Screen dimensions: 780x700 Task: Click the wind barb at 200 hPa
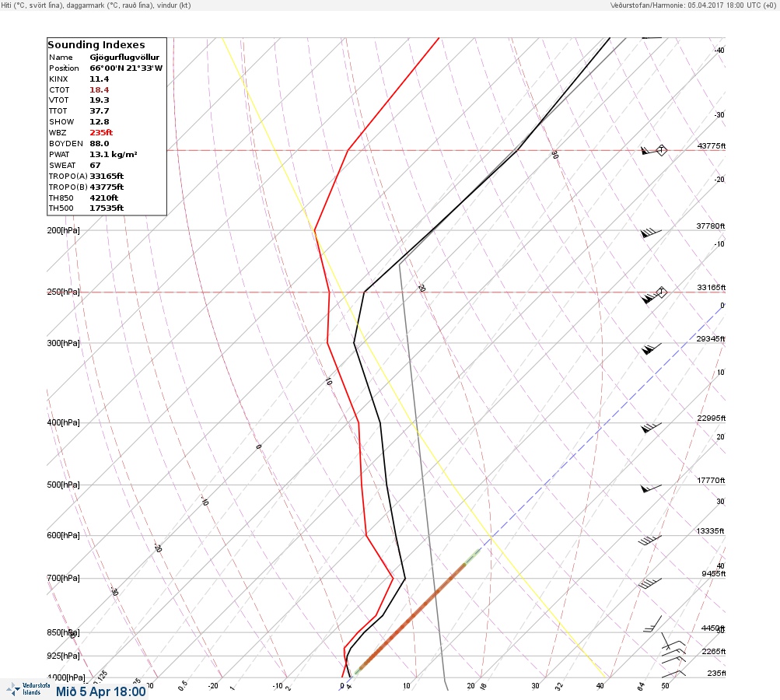coord(651,233)
